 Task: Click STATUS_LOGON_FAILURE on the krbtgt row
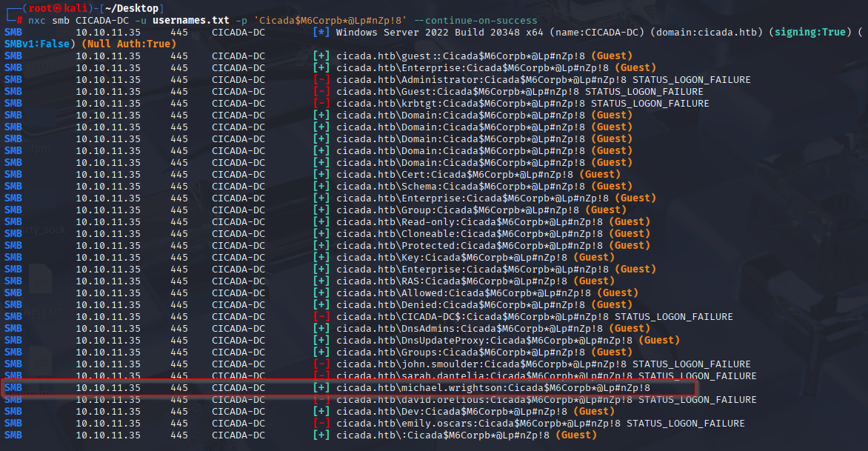pos(650,104)
